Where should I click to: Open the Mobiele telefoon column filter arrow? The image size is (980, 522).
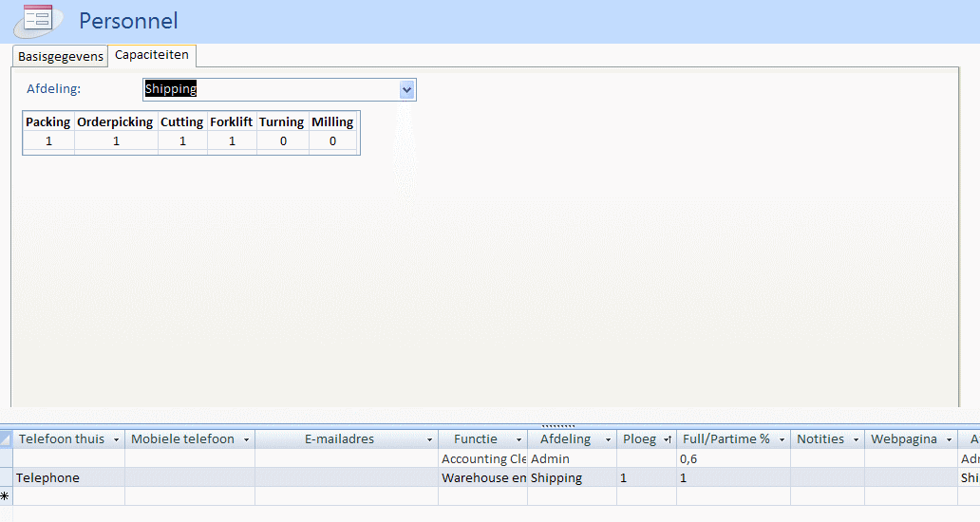[x=246, y=440]
